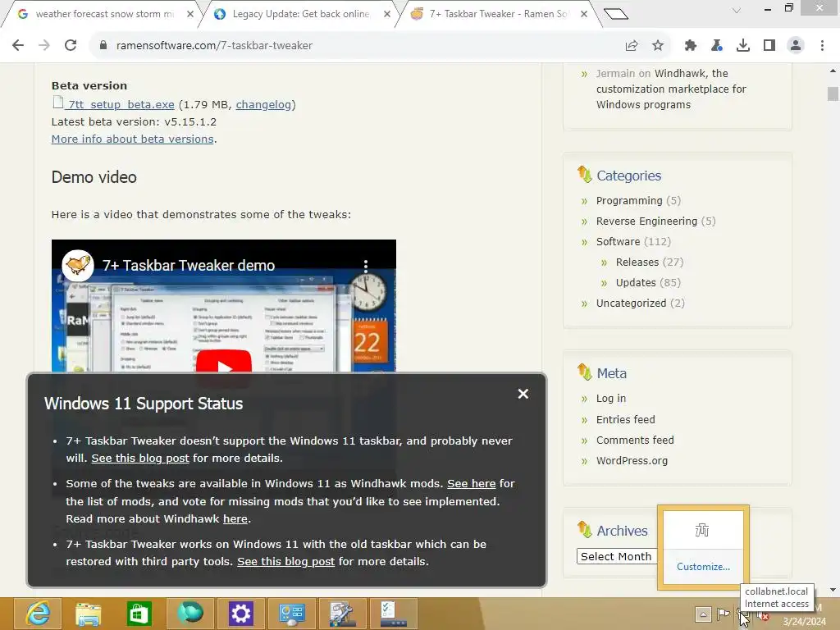
Task: Open Windhawk customization marketplace comment link
Action: [671, 89]
